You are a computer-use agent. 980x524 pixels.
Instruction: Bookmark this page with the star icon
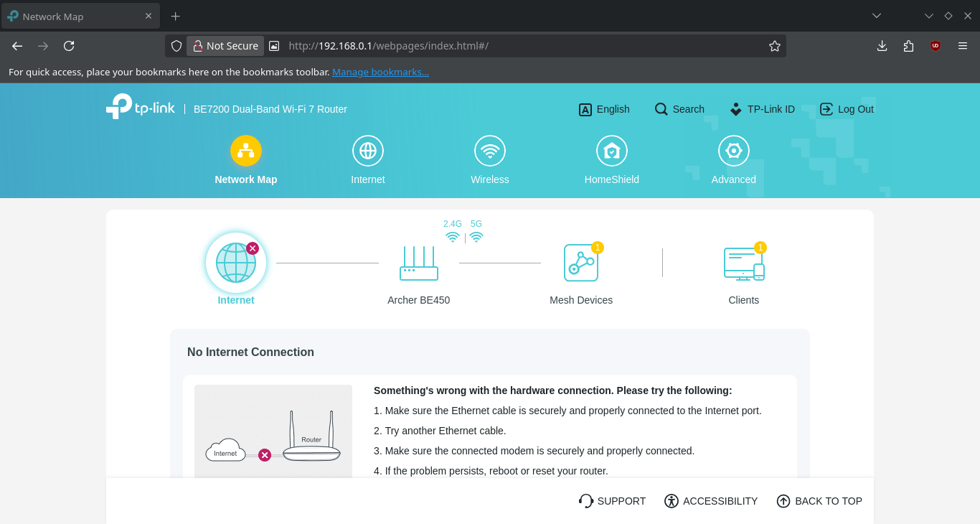(x=775, y=46)
